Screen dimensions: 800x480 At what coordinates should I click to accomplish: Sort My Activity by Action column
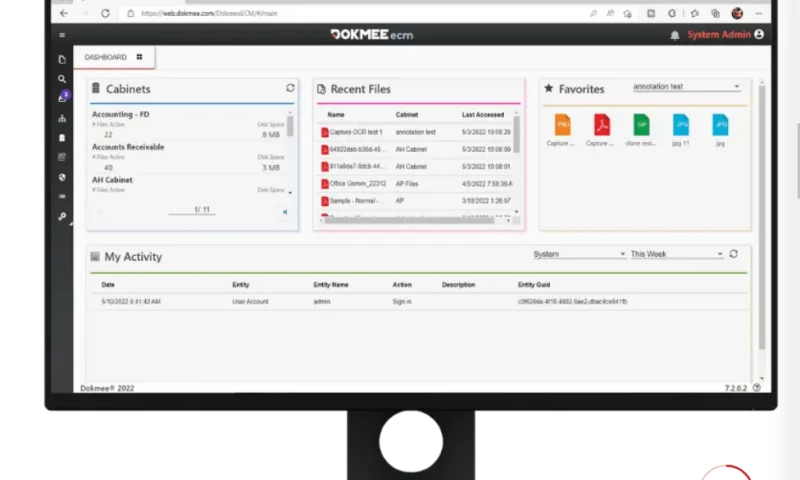402,285
